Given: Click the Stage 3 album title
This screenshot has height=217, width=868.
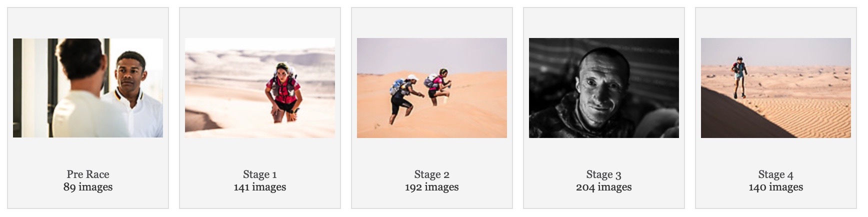Looking at the screenshot, I should pyautogui.click(x=604, y=174).
